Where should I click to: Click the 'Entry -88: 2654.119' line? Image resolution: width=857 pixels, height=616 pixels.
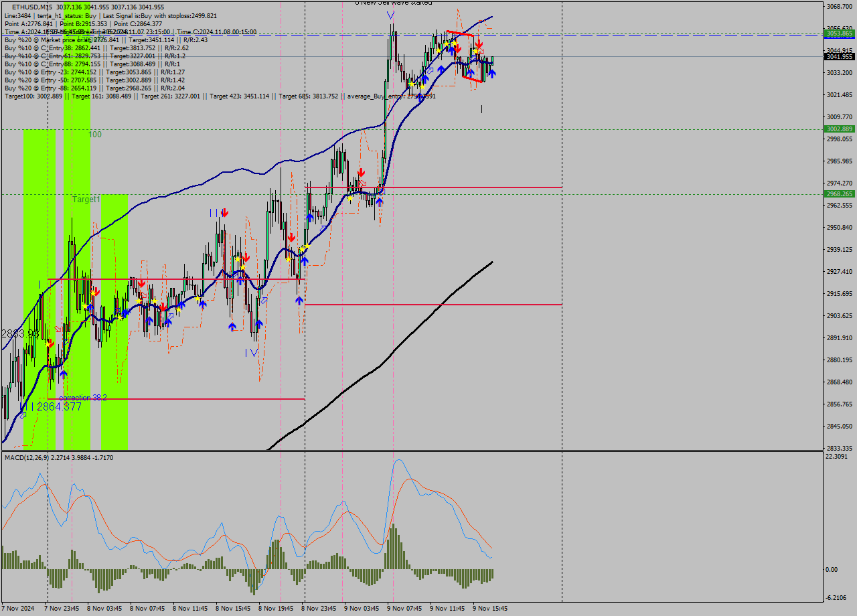tap(94, 88)
